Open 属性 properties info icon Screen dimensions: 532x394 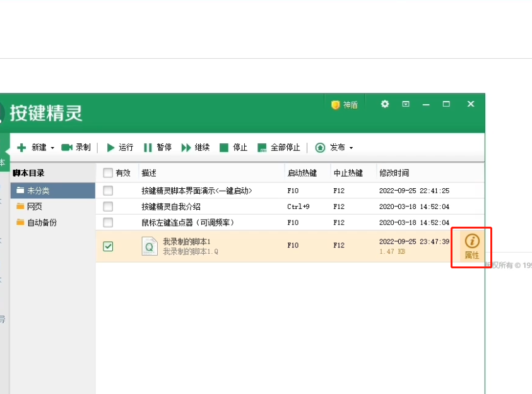click(472, 246)
